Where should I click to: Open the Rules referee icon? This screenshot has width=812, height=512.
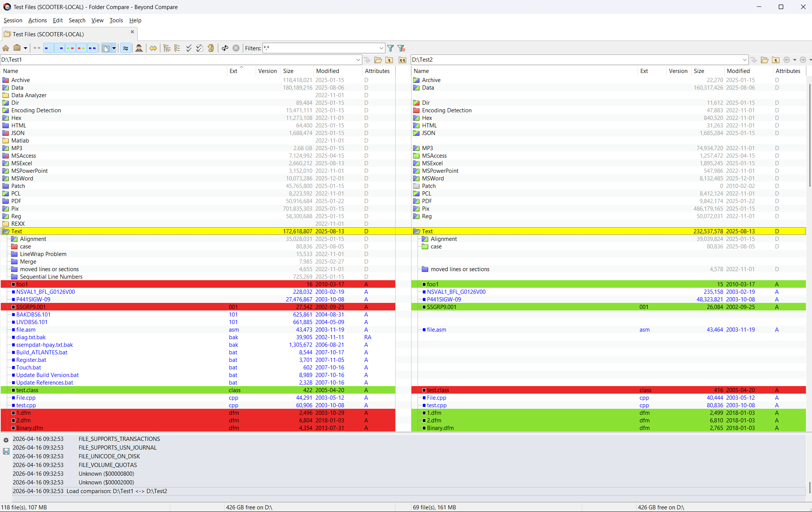point(139,48)
